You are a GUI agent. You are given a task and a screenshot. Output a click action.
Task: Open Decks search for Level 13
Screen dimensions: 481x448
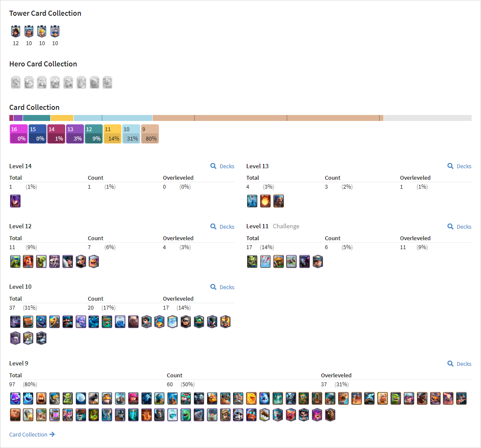[x=460, y=166]
